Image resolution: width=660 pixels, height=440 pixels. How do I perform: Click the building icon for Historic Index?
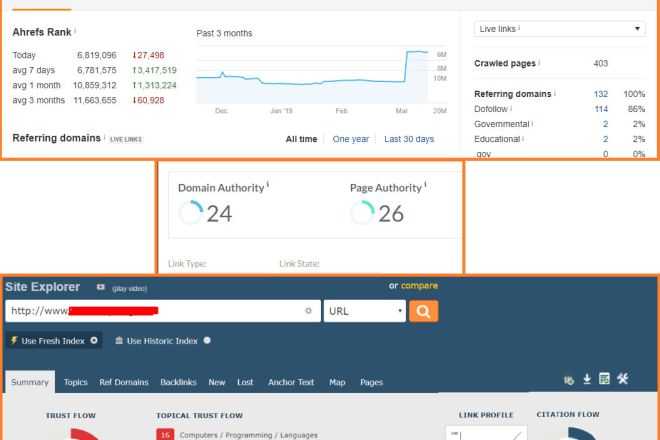119,340
